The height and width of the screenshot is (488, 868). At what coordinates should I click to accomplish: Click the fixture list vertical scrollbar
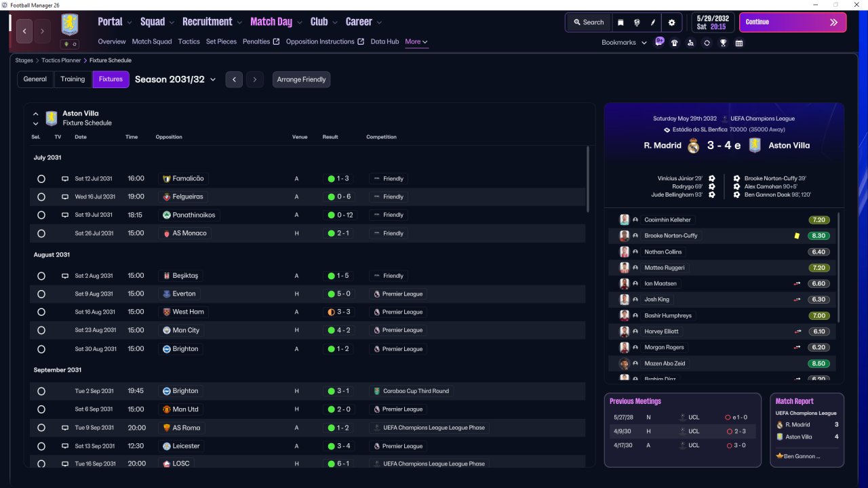tap(588, 179)
